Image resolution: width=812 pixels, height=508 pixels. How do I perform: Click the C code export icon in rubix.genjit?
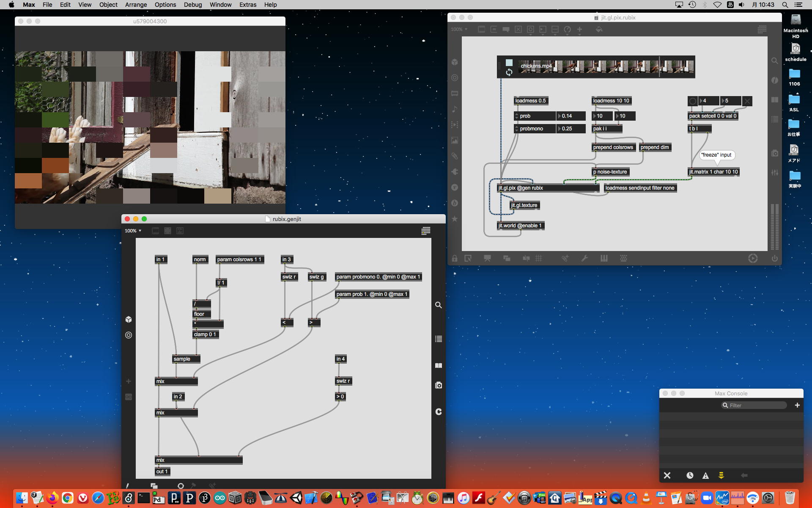439,411
